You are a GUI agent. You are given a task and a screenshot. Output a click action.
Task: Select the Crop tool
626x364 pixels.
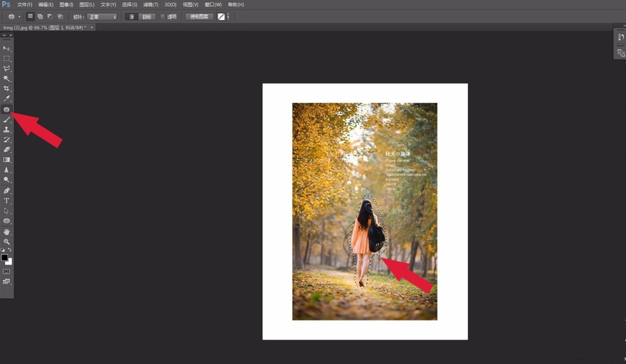coord(7,88)
